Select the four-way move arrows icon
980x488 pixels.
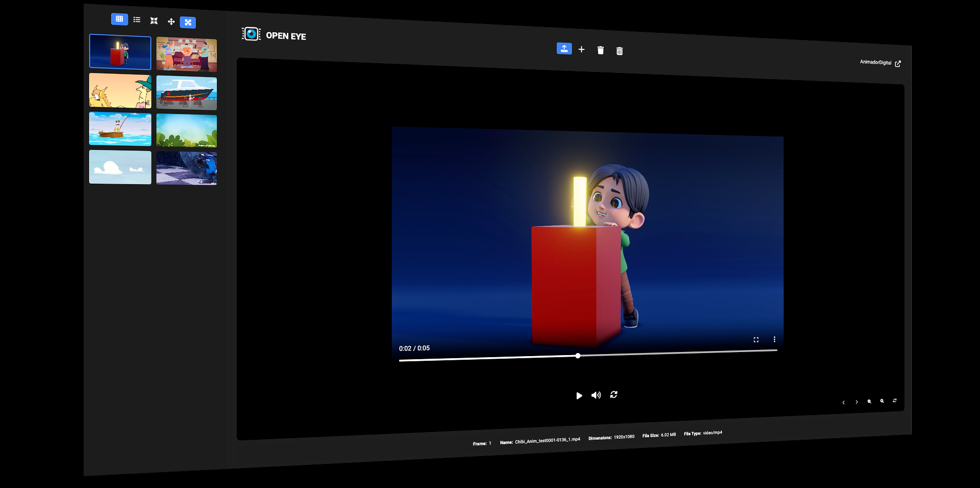[171, 22]
